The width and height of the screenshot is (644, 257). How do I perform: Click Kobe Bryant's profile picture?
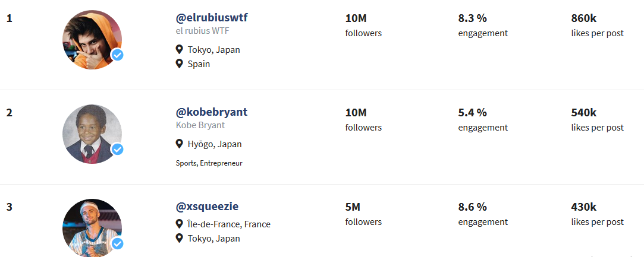click(92, 134)
